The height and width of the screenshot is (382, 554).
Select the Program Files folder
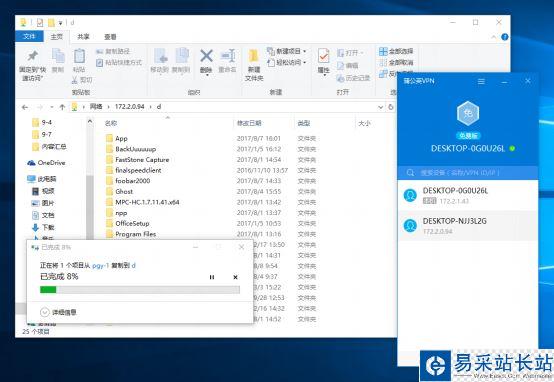131,234
